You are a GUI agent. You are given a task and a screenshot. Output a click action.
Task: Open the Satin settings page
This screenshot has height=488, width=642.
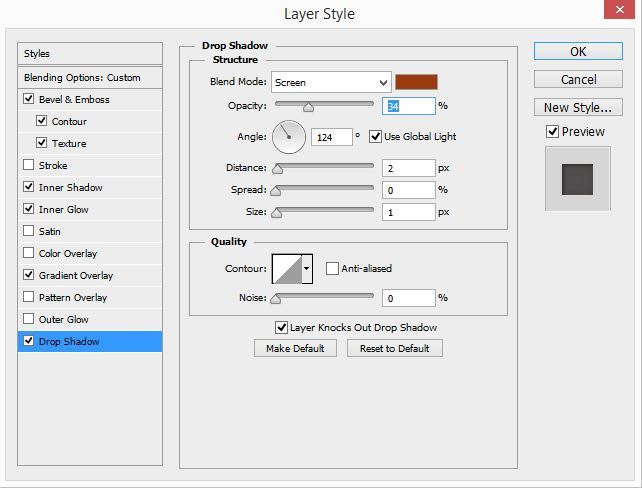coord(50,231)
